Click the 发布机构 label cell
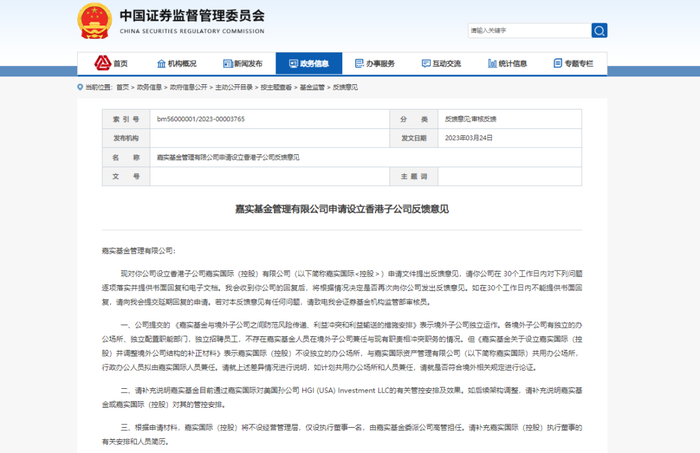This screenshot has width=700, height=453. click(126, 138)
